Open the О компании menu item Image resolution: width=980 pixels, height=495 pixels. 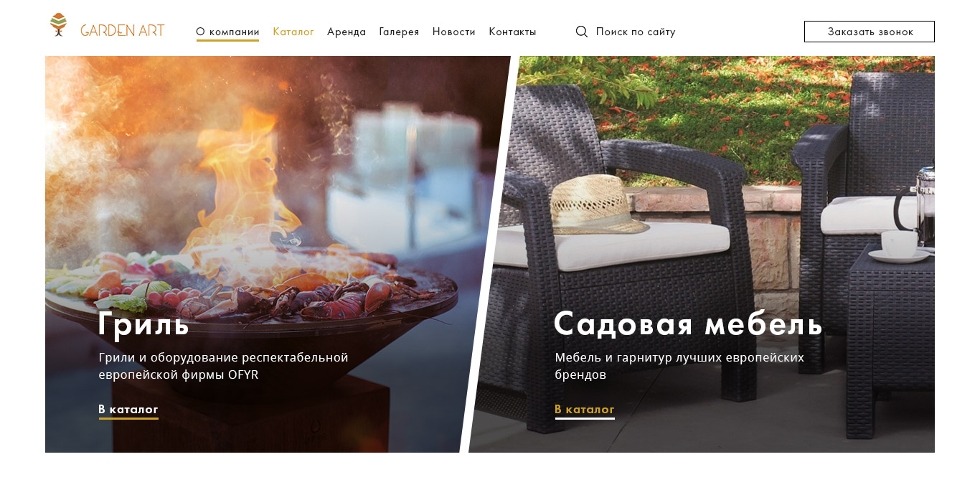point(227,32)
